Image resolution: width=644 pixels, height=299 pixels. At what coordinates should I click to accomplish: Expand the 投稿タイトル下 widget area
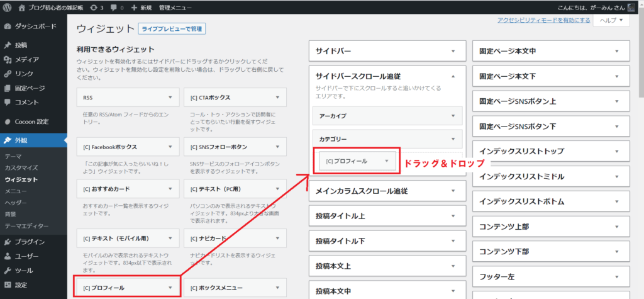tap(453, 240)
